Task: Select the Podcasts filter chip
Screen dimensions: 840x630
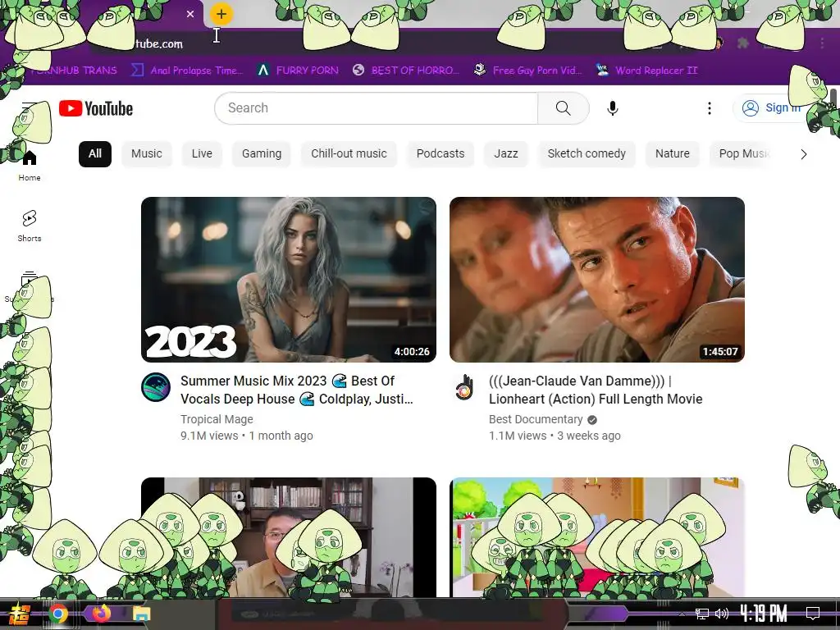Action: [441, 153]
